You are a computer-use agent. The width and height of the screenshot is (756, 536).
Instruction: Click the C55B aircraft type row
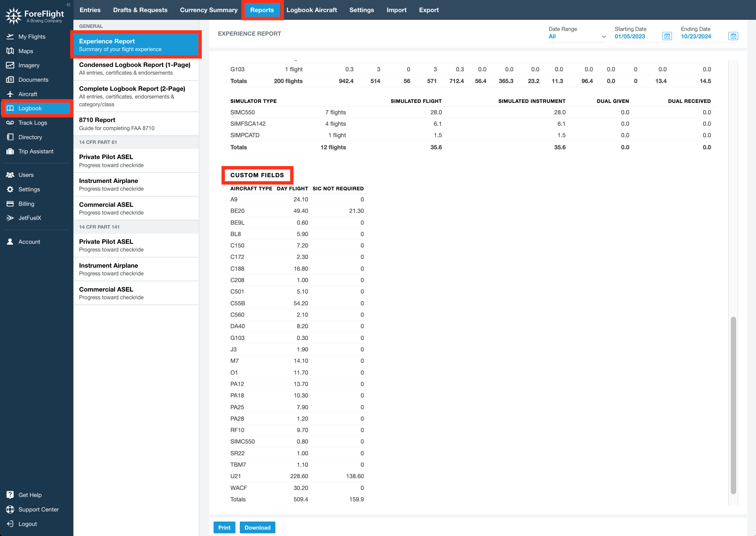tap(299, 303)
